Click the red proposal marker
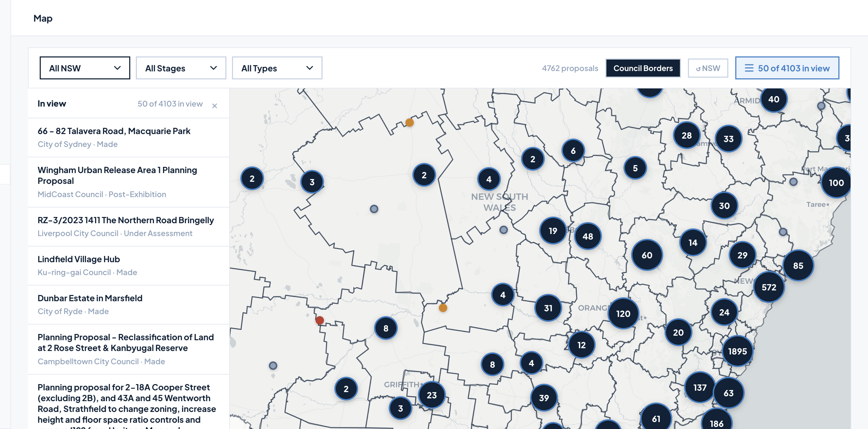The width and height of the screenshot is (868, 429). point(319,320)
